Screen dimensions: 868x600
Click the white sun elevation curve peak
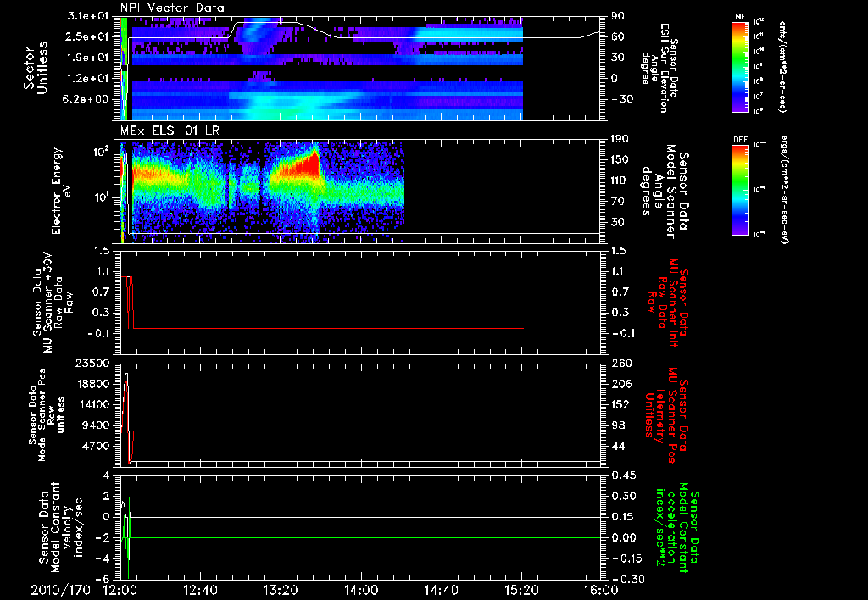tap(265, 23)
